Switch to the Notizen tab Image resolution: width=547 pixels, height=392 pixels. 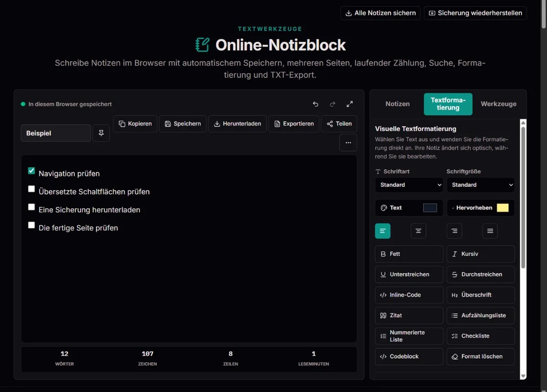coord(397,104)
